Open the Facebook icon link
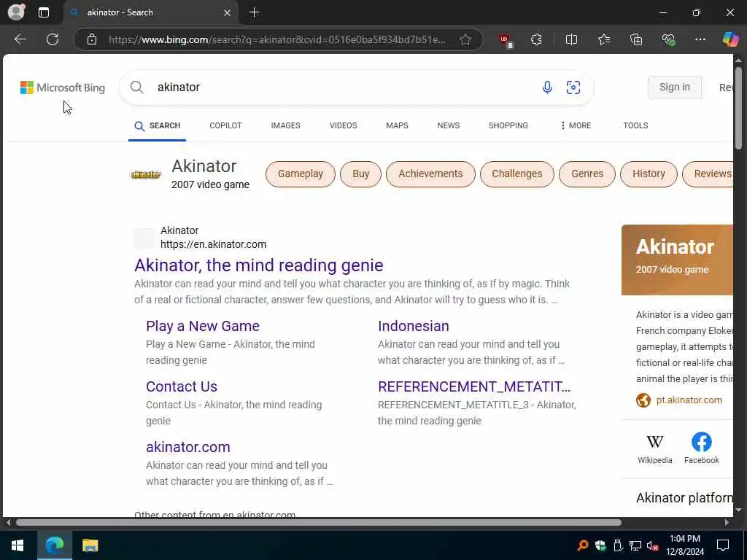 click(701, 448)
